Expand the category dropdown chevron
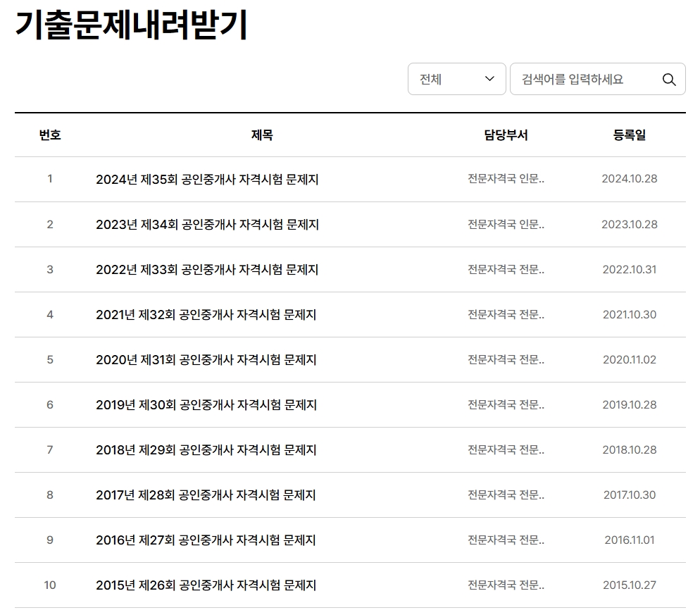 click(491, 79)
